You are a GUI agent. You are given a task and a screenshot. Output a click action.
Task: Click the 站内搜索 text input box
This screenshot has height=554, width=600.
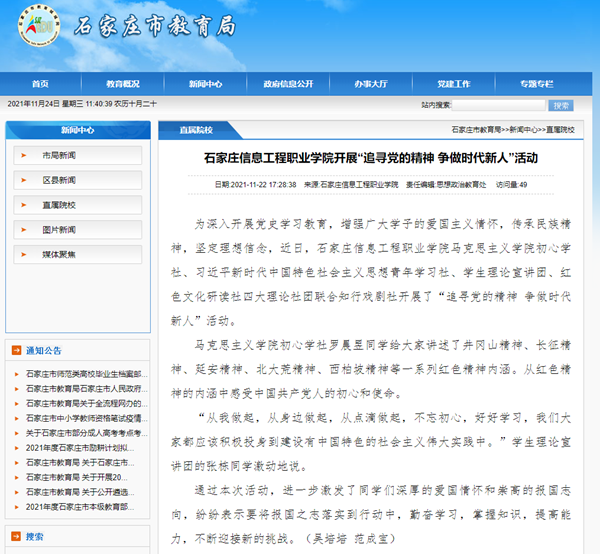click(x=497, y=105)
